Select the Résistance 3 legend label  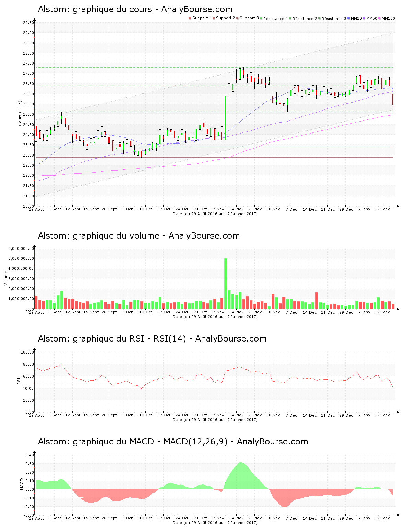(x=334, y=19)
